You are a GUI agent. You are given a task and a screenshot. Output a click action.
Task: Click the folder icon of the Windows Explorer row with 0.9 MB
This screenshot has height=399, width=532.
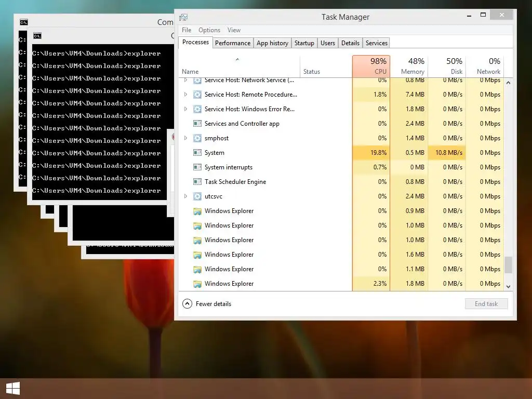tap(197, 211)
